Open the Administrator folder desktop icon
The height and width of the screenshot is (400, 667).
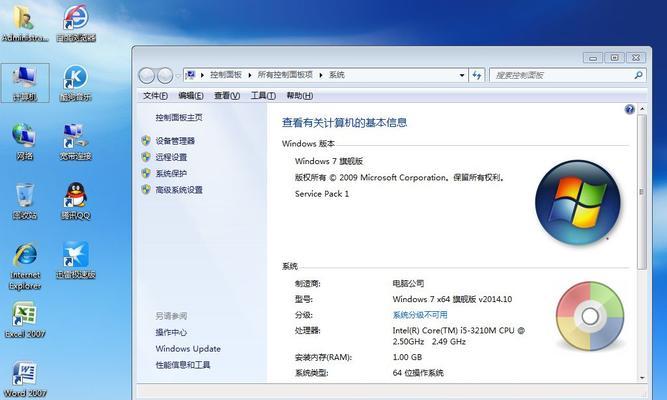point(24,23)
